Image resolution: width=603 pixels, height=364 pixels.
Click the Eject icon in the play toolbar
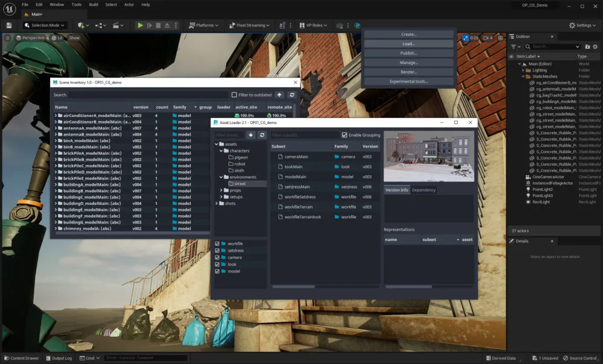(167, 25)
